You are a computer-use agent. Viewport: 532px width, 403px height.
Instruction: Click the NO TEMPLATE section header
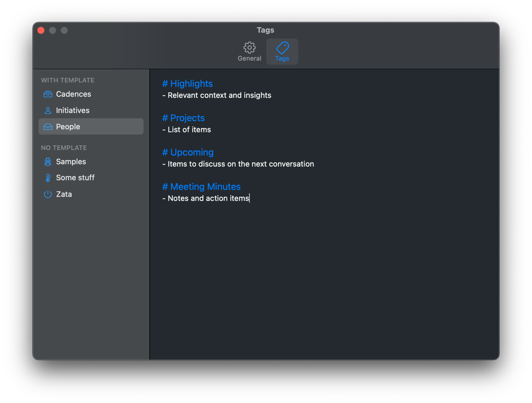coord(64,148)
